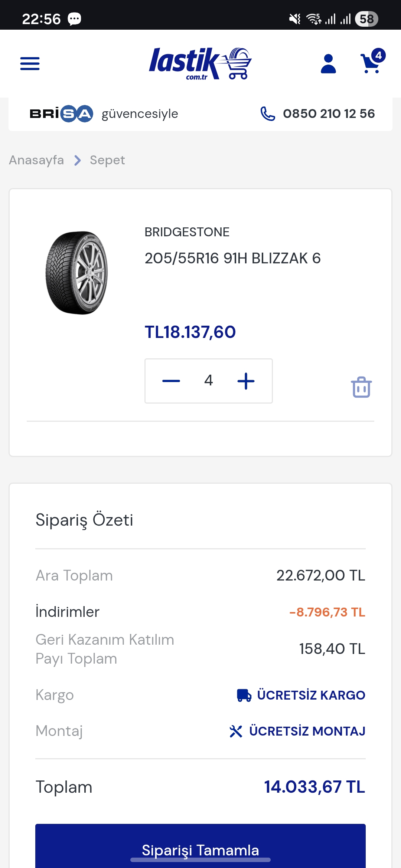401x868 pixels.
Task: Open the 205/55R16 91H BLIZZAK 6 product title
Action: (233, 258)
